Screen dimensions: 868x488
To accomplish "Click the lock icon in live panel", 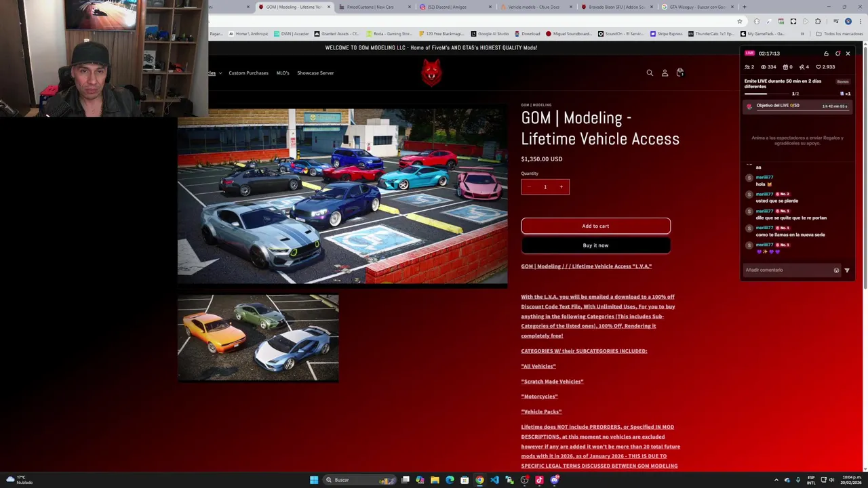I will point(826,54).
